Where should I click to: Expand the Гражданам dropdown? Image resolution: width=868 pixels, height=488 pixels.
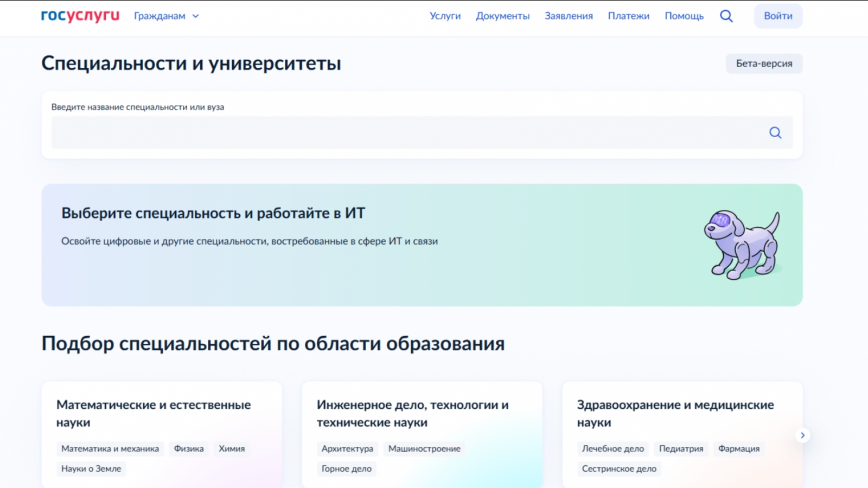click(167, 16)
